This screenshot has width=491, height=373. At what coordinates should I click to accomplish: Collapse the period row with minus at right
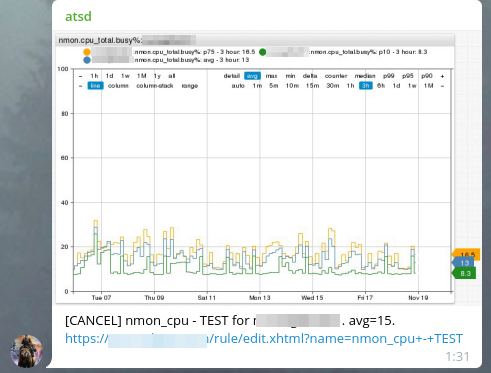point(442,86)
